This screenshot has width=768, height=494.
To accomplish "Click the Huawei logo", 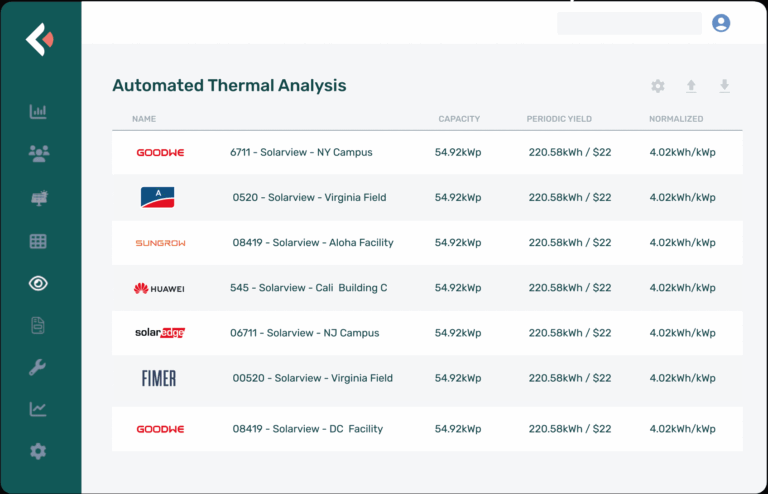I will (x=159, y=288).
